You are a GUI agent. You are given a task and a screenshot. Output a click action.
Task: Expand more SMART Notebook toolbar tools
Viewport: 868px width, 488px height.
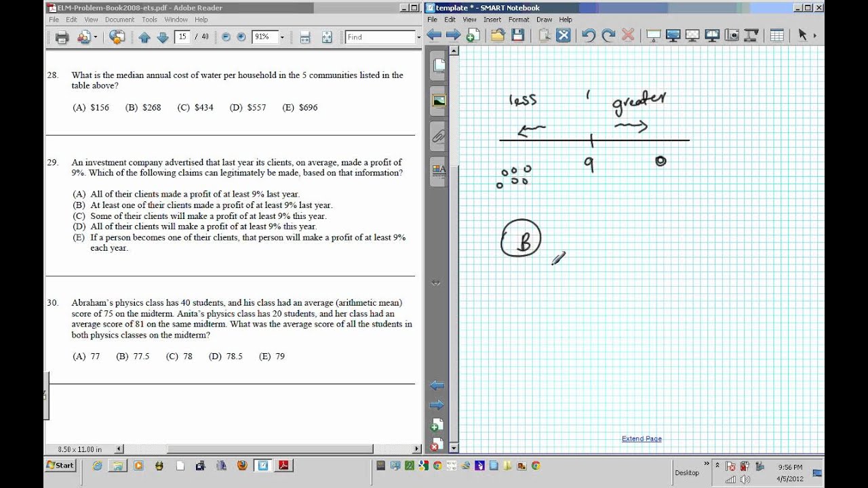815,35
